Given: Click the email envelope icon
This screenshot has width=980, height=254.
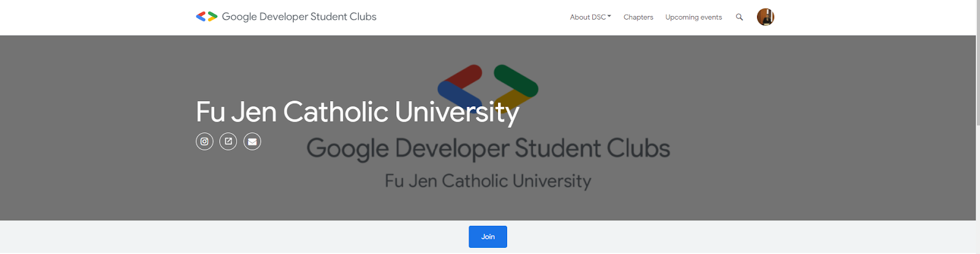Looking at the screenshot, I should 252,142.
